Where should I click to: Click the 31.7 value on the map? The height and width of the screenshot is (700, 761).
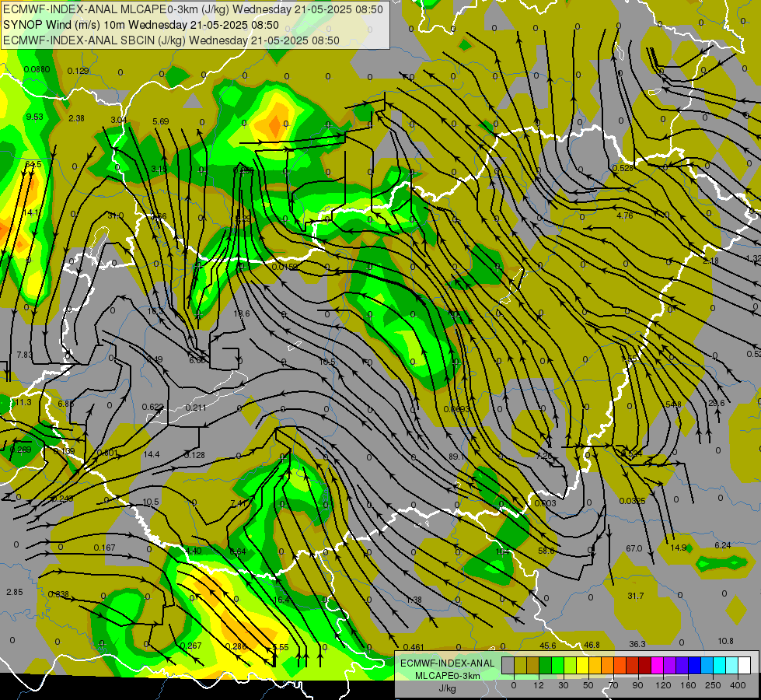635,596
